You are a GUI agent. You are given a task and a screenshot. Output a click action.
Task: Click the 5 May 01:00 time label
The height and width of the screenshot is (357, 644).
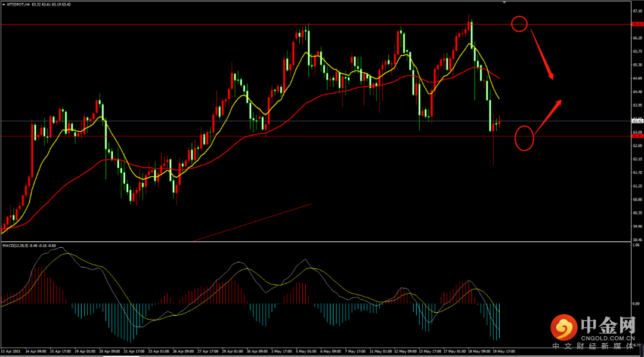306,352
